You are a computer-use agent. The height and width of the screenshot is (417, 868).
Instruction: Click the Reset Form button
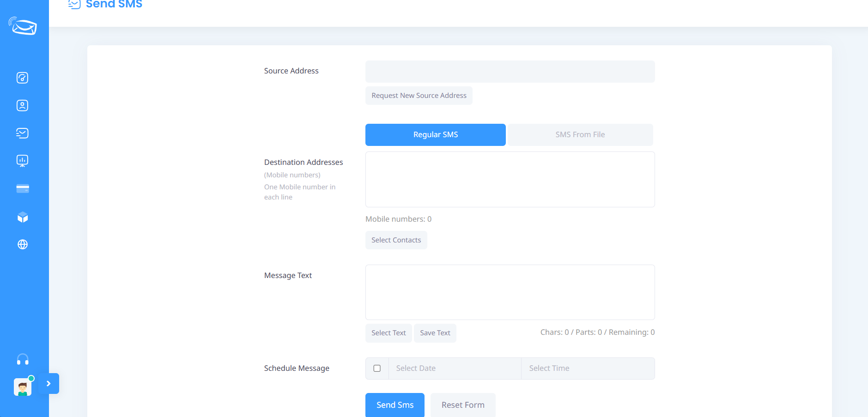pyautogui.click(x=463, y=405)
